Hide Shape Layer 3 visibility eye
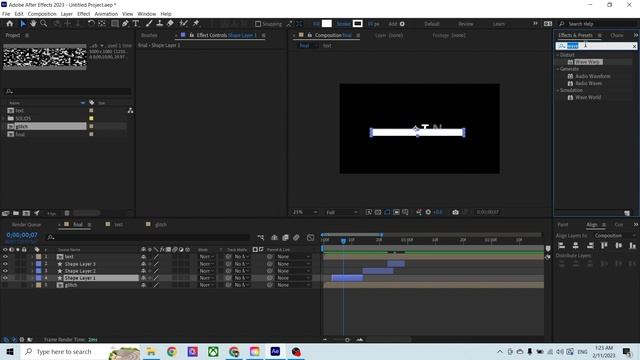The height and width of the screenshot is (360, 640). point(5,264)
